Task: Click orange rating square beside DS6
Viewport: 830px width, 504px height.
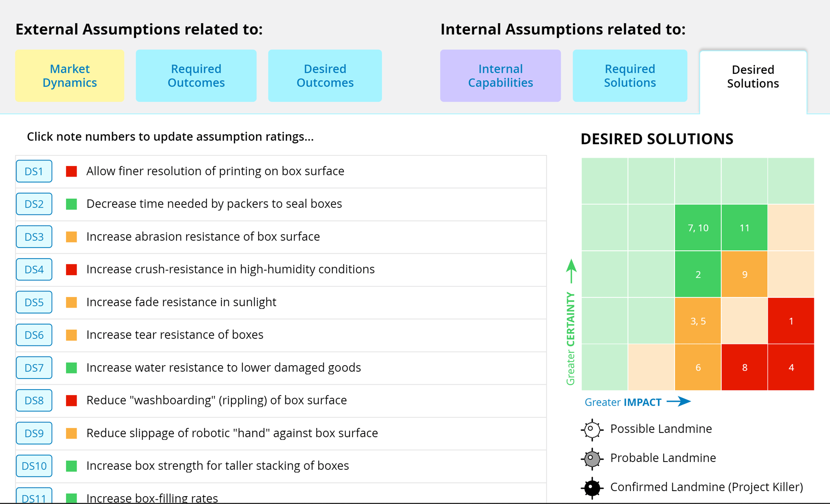Action: pyautogui.click(x=71, y=335)
